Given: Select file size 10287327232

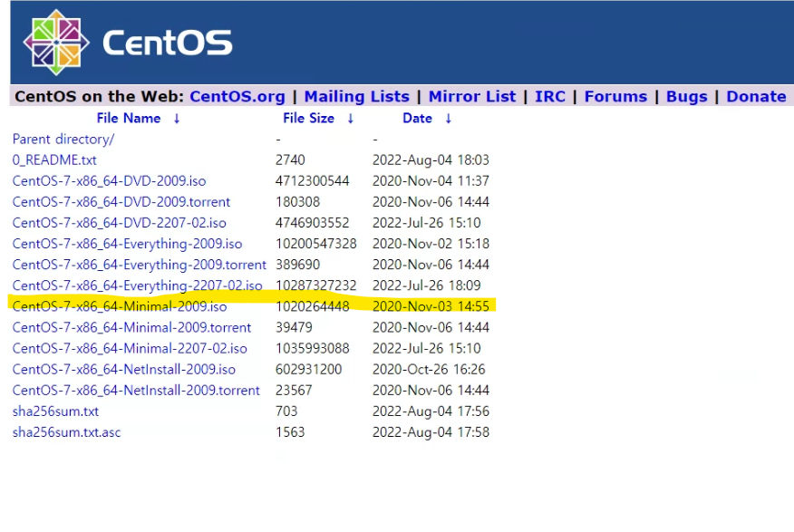Looking at the screenshot, I should pos(316,285).
